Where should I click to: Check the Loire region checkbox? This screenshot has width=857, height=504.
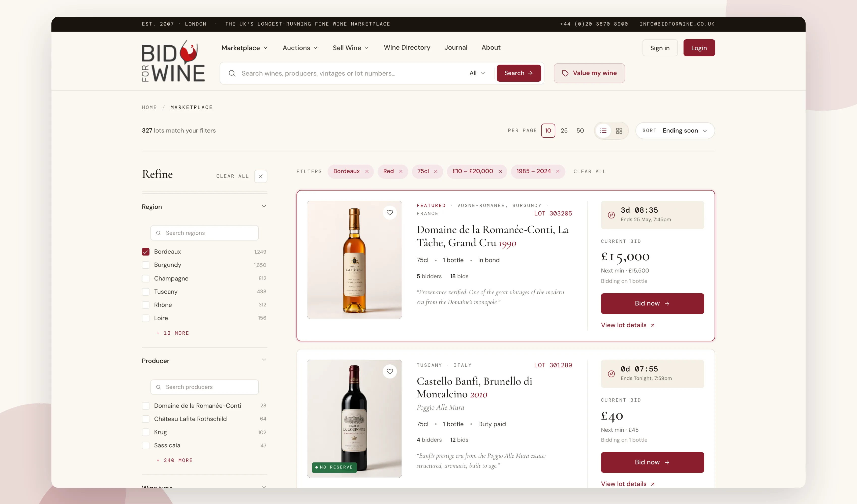[x=145, y=318]
